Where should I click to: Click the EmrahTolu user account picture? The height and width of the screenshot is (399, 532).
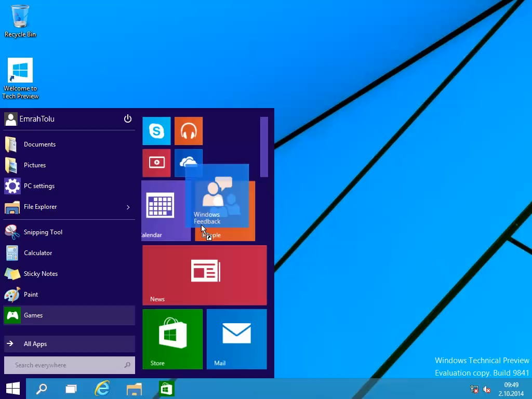pyautogui.click(x=11, y=119)
